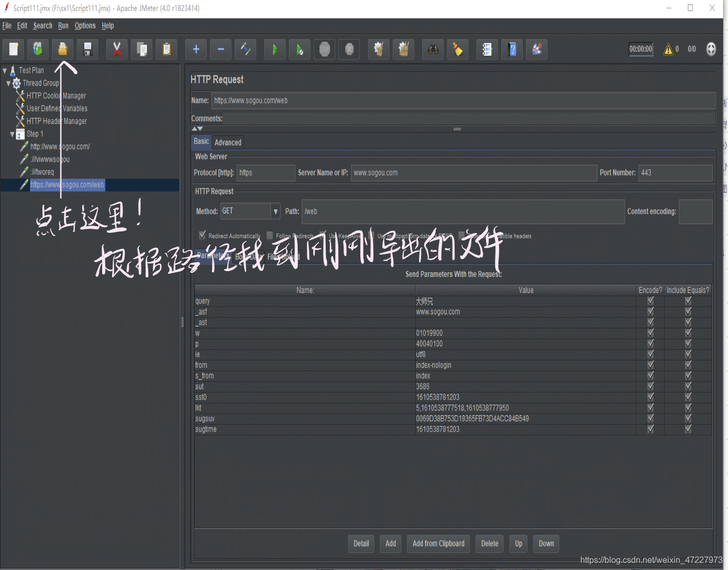Open the File menu

(x=7, y=26)
